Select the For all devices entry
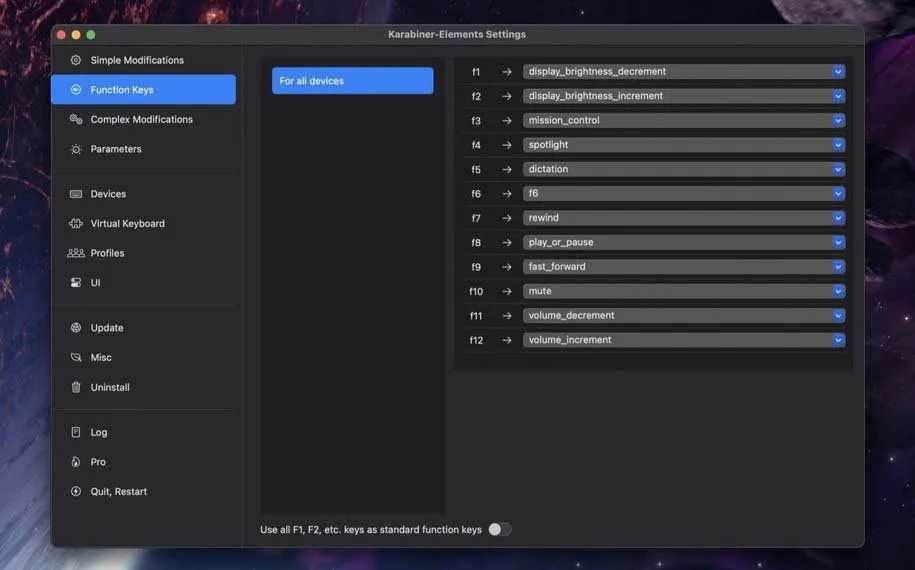915x570 pixels. click(x=352, y=81)
